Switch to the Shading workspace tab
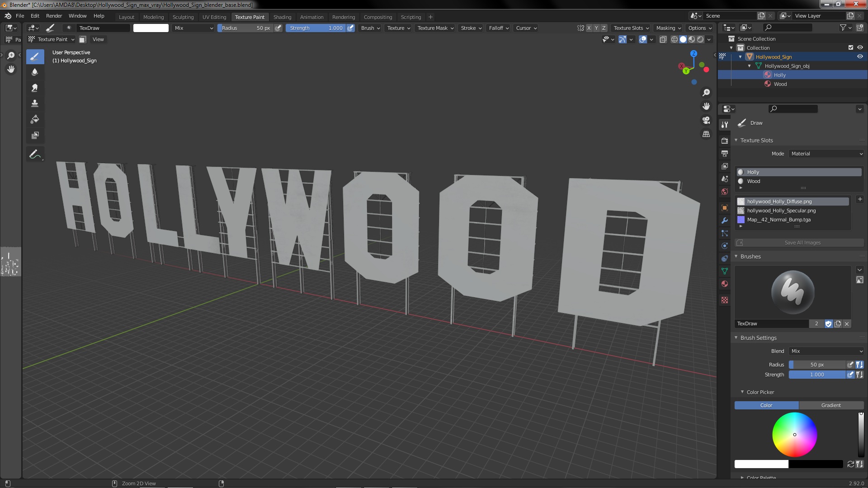Viewport: 868px width, 488px height. click(282, 17)
